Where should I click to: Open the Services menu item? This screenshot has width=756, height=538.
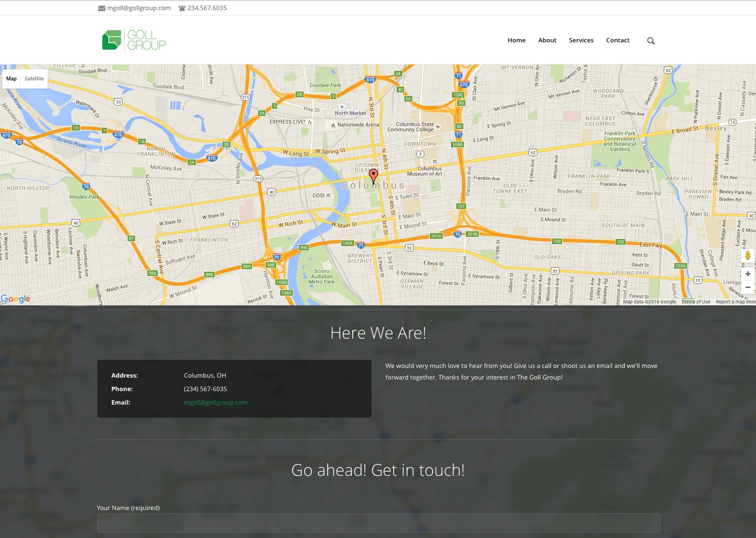[x=581, y=40]
